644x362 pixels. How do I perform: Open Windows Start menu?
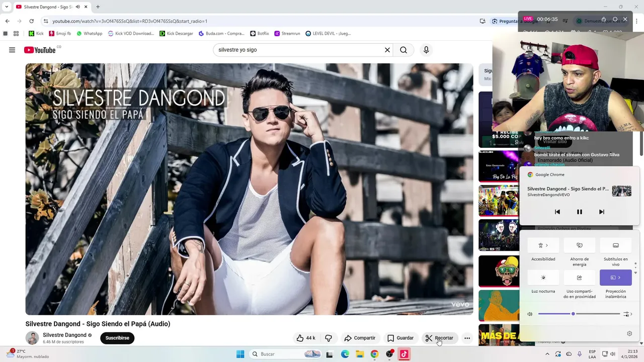240,354
